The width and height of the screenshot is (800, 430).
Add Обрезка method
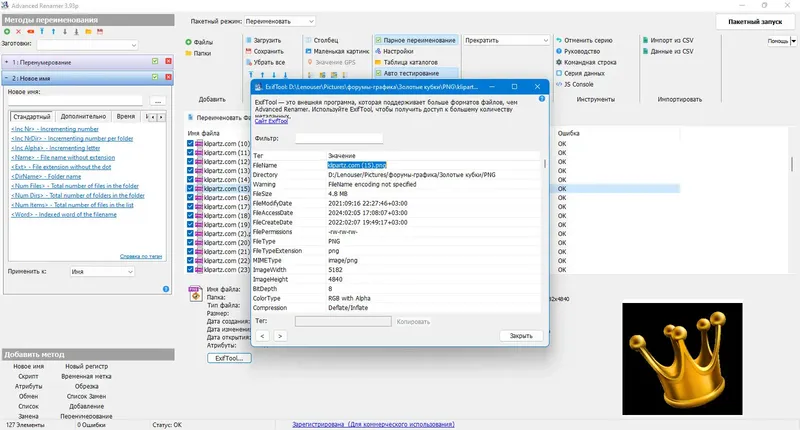pos(87,387)
